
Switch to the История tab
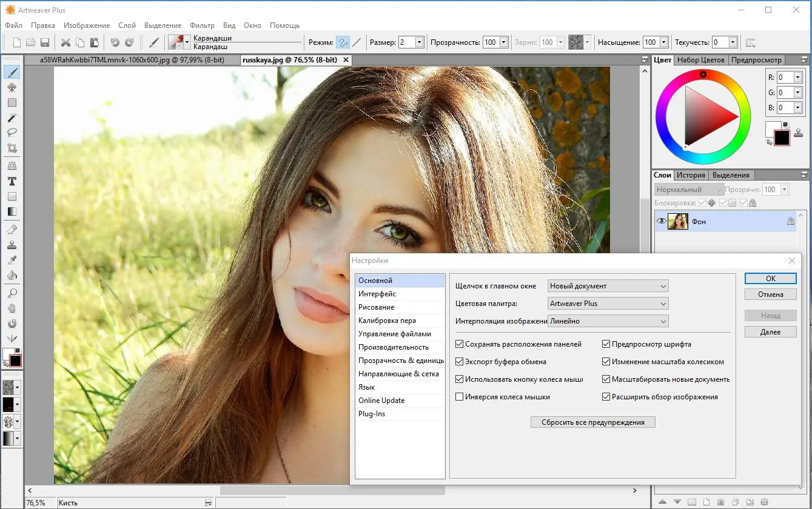click(691, 175)
